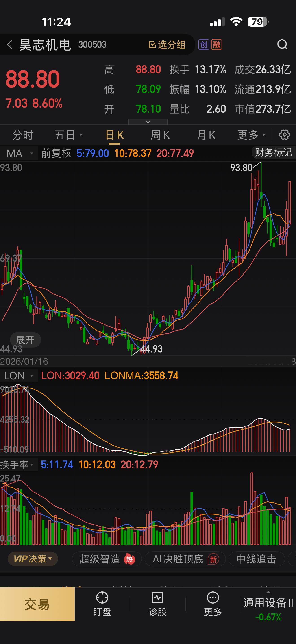This screenshot has height=644, width=296.
Task: Select 日K daily candlestick tab
Action: [x=115, y=135]
